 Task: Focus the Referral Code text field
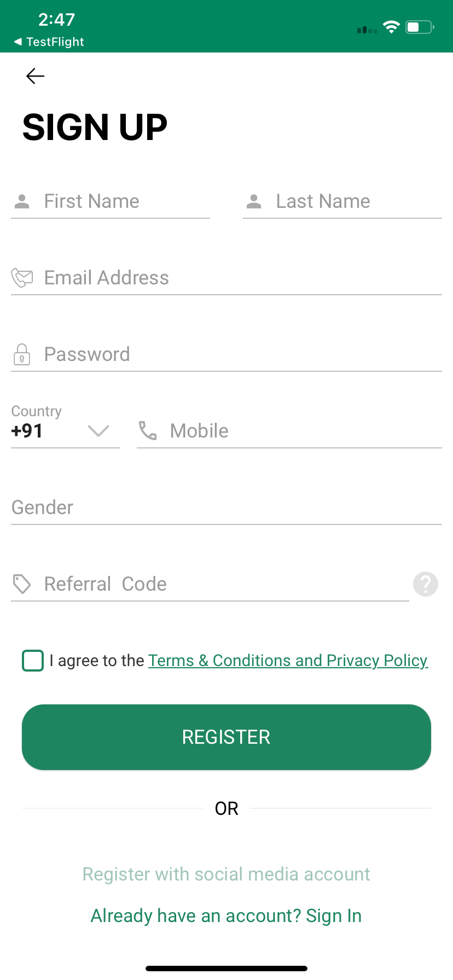tap(224, 584)
